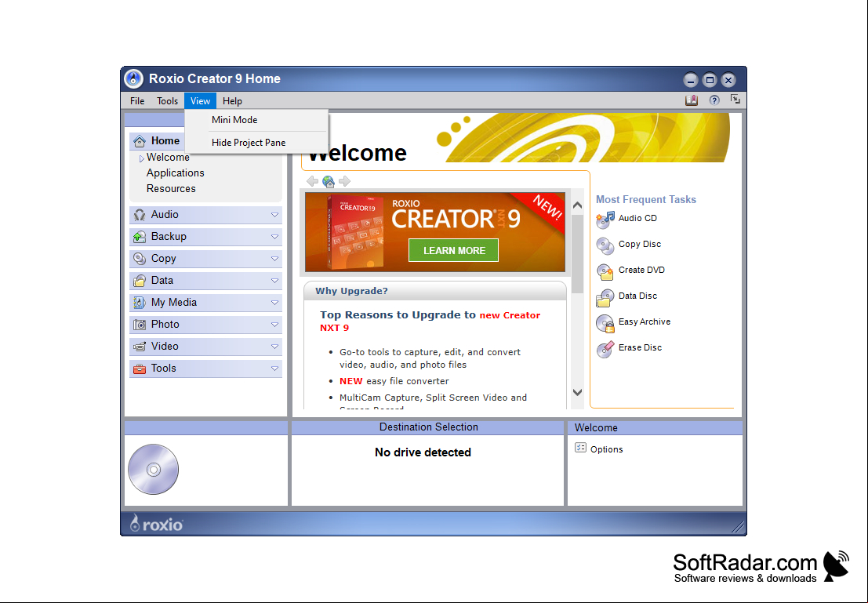Click the green LEARN MORE button
868x603 pixels.
pos(454,250)
